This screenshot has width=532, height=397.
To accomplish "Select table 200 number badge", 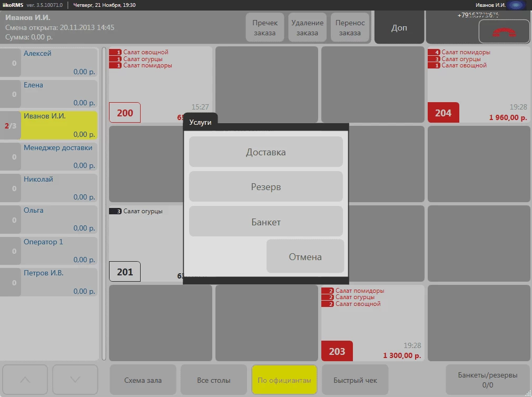I will click(125, 113).
